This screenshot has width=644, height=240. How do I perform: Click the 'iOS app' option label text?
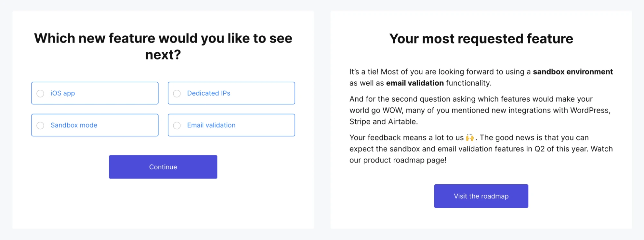click(62, 93)
